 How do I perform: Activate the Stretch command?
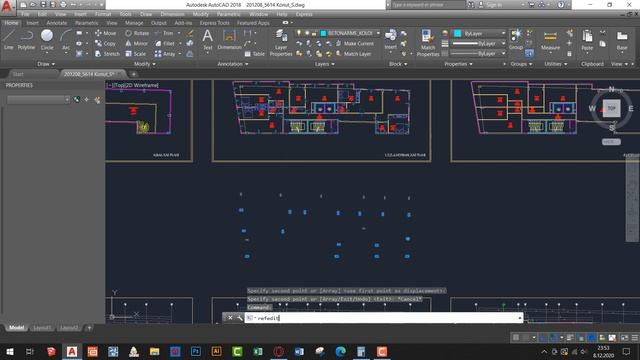tap(107, 53)
